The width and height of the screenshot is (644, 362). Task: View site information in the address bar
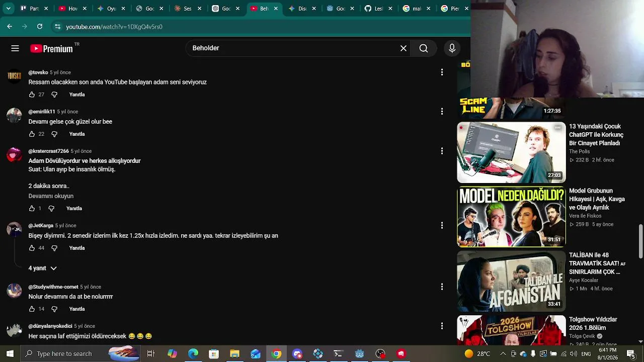57,27
